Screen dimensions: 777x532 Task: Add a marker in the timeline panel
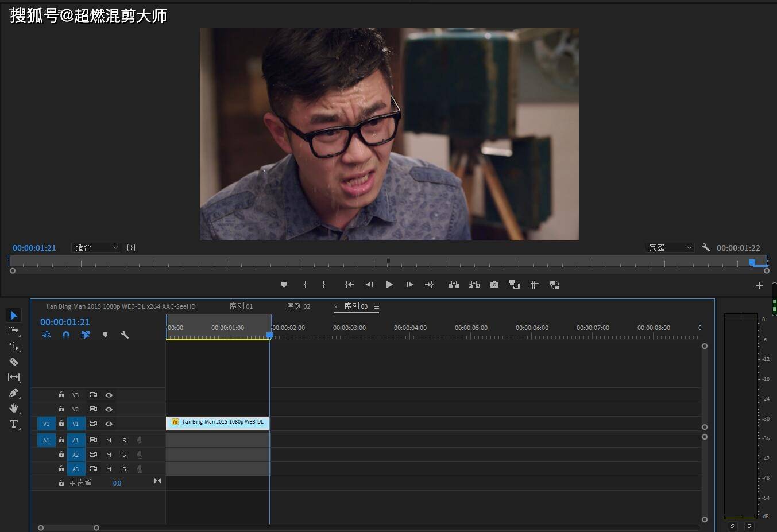(x=105, y=335)
